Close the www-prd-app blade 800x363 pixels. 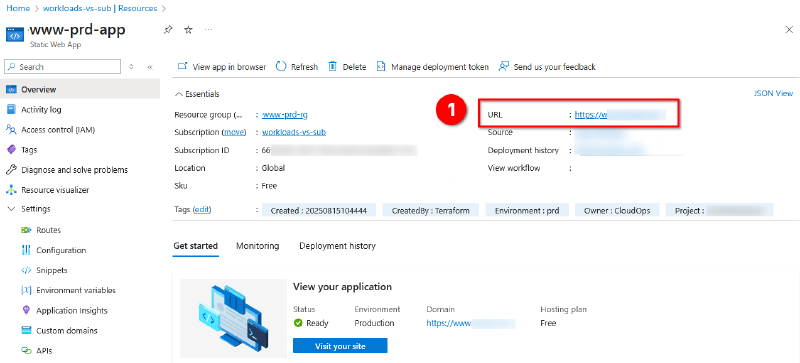[x=789, y=30]
